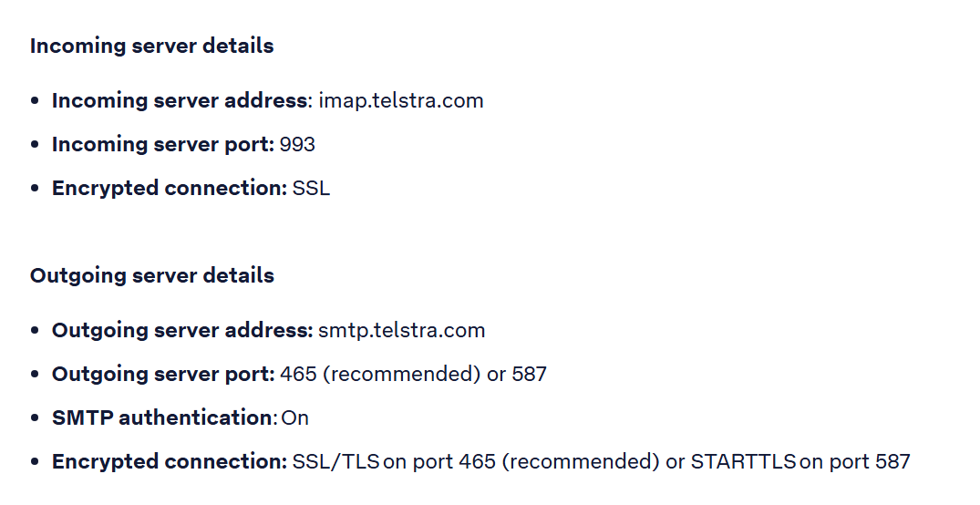Click the SMTP authentication label

[x=163, y=418]
